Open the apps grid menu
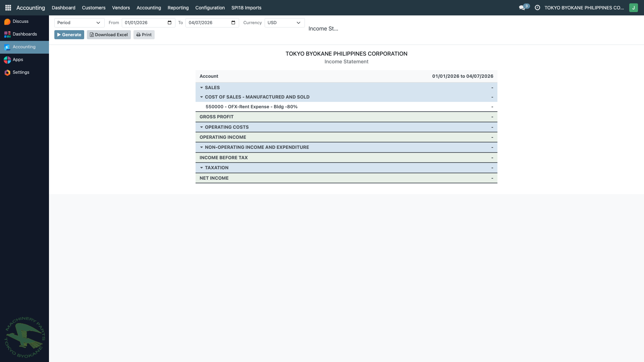This screenshot has width=644, height=362. coord(8,8)
